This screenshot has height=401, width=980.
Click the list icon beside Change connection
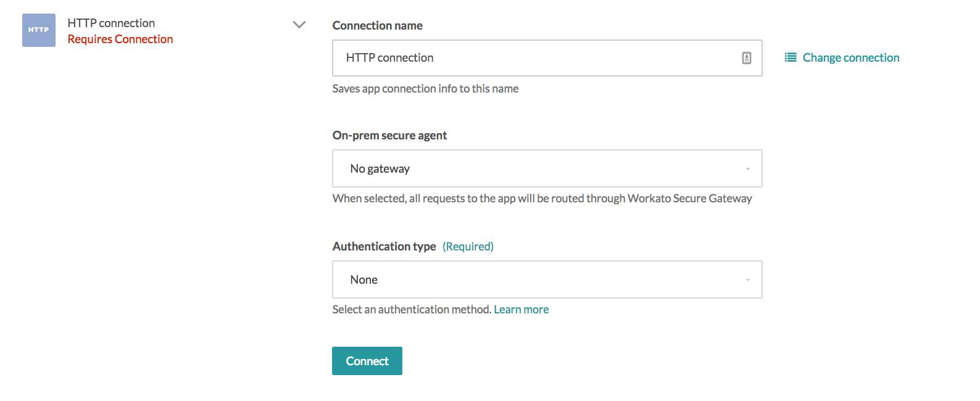pos(790,57)
